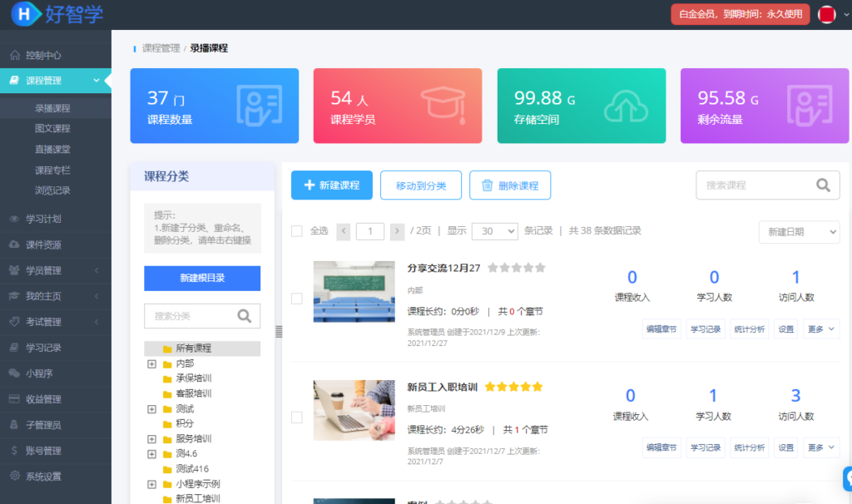The height and width of the screenshot is (504, 852).
Task: Click the 控制中心 home icon
Action: 15,55
